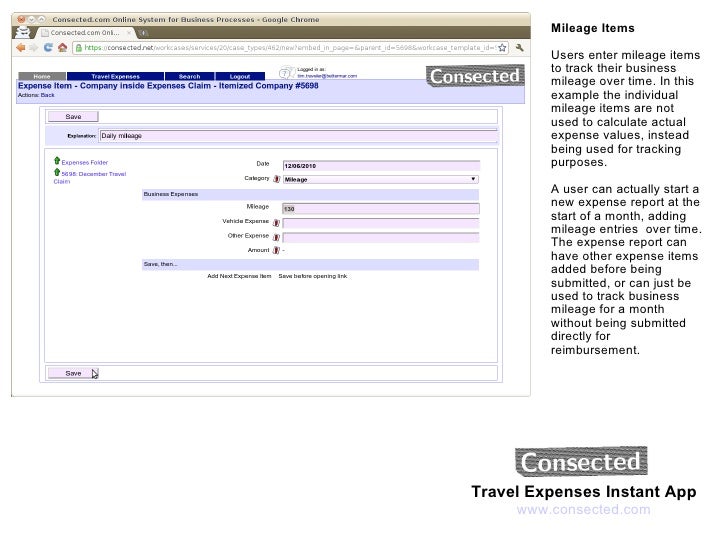Screen dimensions: 728x546
Task: Click the Mileage input field
Action: point(381,208)
